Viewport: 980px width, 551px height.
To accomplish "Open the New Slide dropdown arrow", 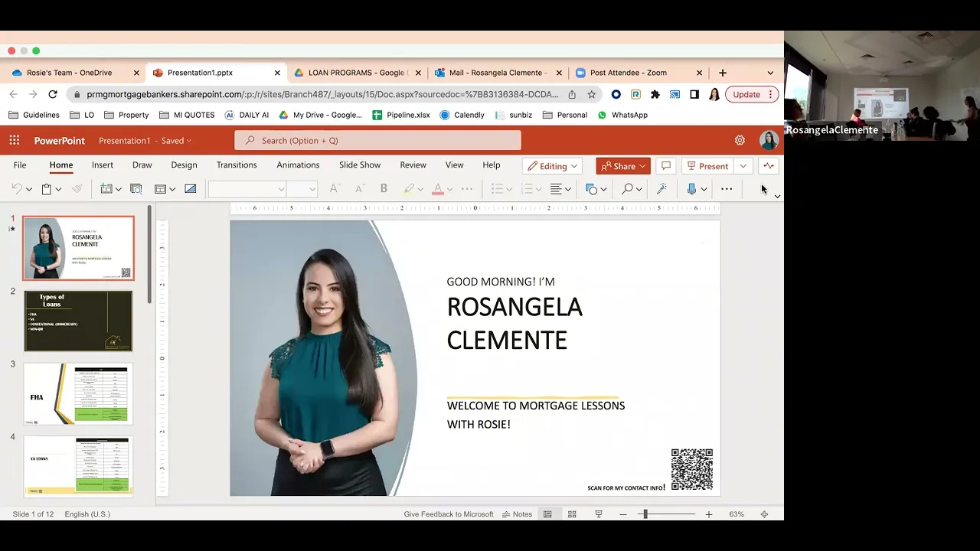I will click(x=119, y=189).
